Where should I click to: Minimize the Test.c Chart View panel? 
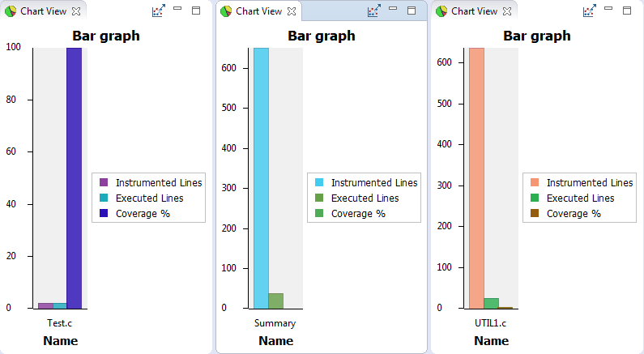[x=177, y=10]
